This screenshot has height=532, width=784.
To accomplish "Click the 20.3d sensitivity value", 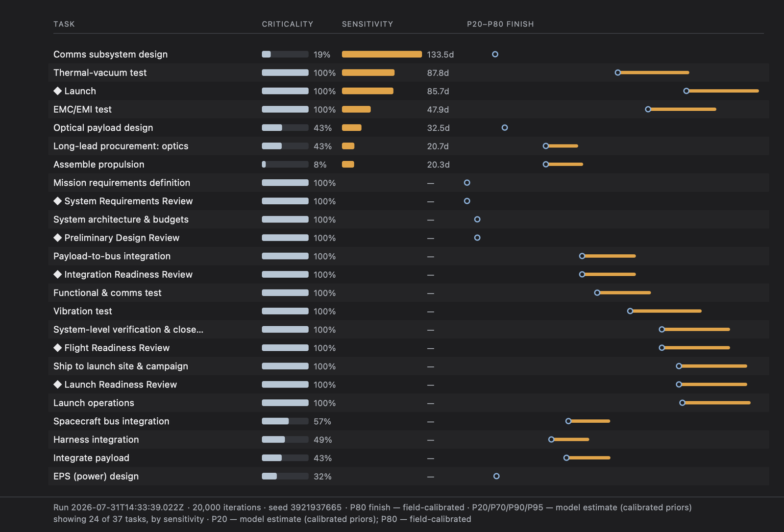I will click(438, 165).
